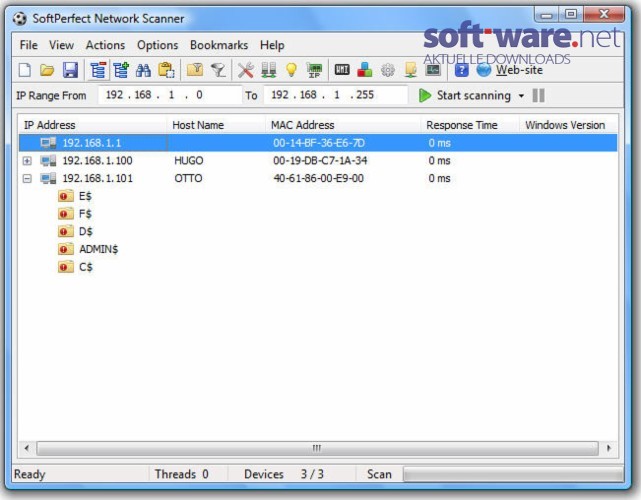This screenshot has width=641, height=500.
Task: Open the Options menu
Action: (x=157, y=45)
